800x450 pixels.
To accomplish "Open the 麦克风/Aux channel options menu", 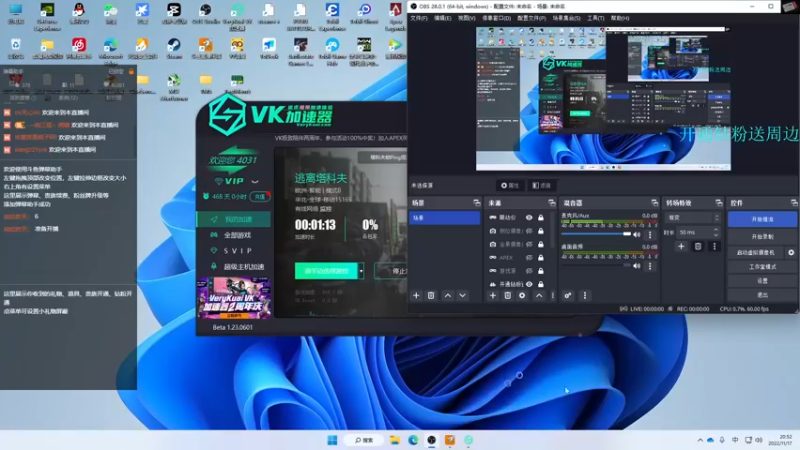I will click(649, 235).
